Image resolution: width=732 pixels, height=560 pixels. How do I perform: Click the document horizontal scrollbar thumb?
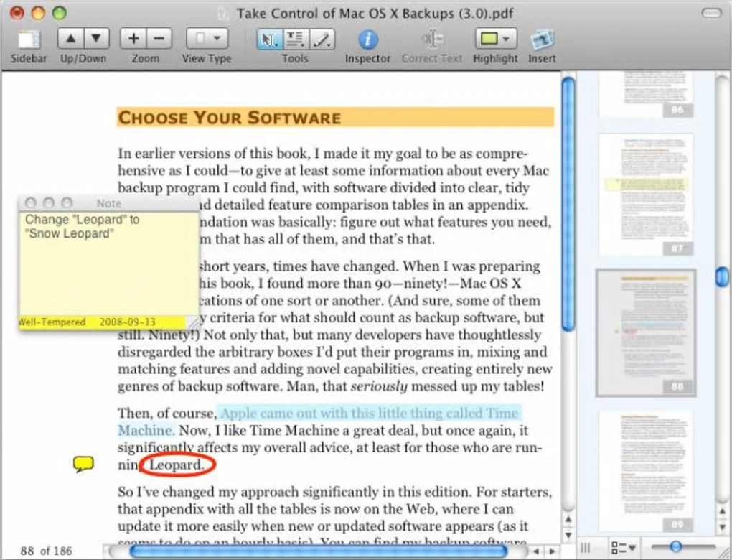pyautogui.click(x=318, y=551)
